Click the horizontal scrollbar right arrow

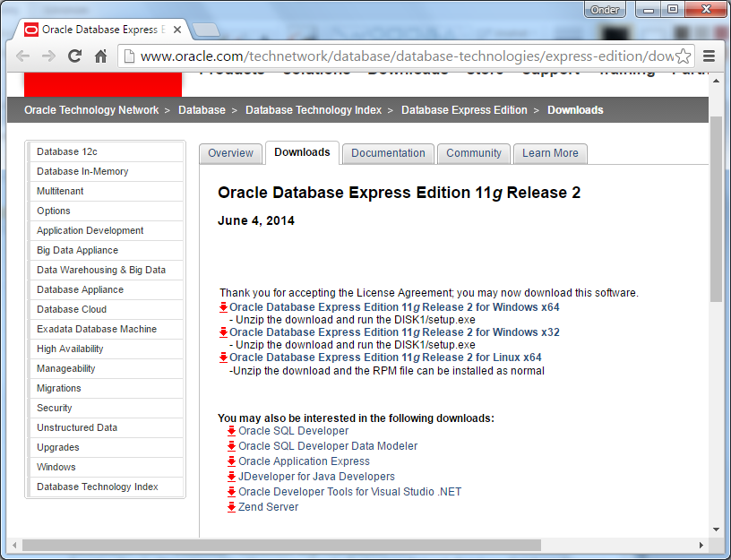pyautogui.click(x=701, y=545)
